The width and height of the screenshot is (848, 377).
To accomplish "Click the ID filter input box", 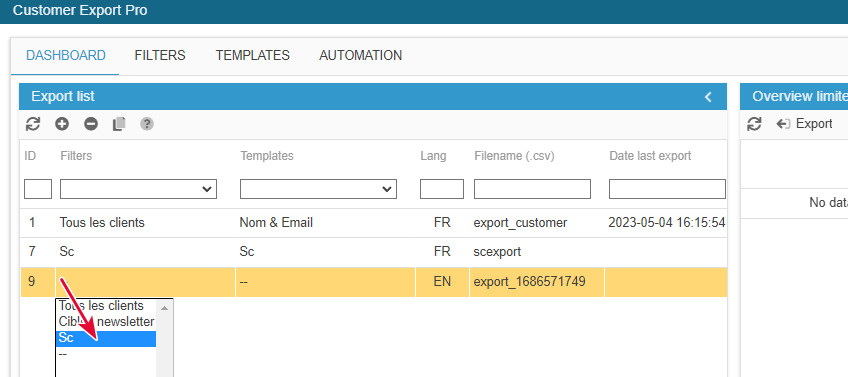I will coord(38,189).
